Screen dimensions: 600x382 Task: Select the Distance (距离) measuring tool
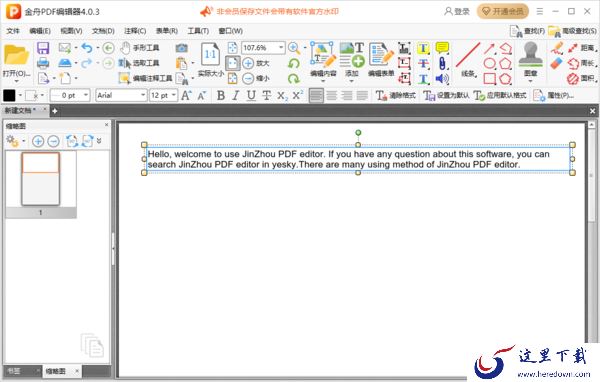tap(581, 48)
